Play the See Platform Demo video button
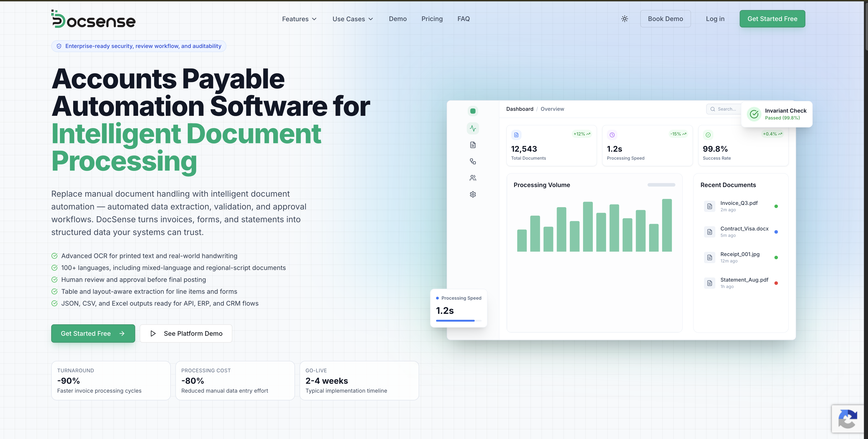 pos(186,333)
